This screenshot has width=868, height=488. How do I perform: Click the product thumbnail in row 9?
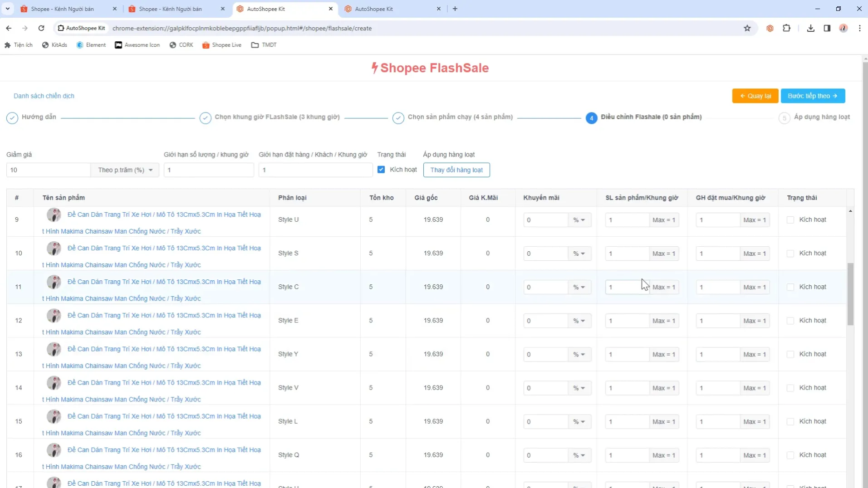click(54, 215)
